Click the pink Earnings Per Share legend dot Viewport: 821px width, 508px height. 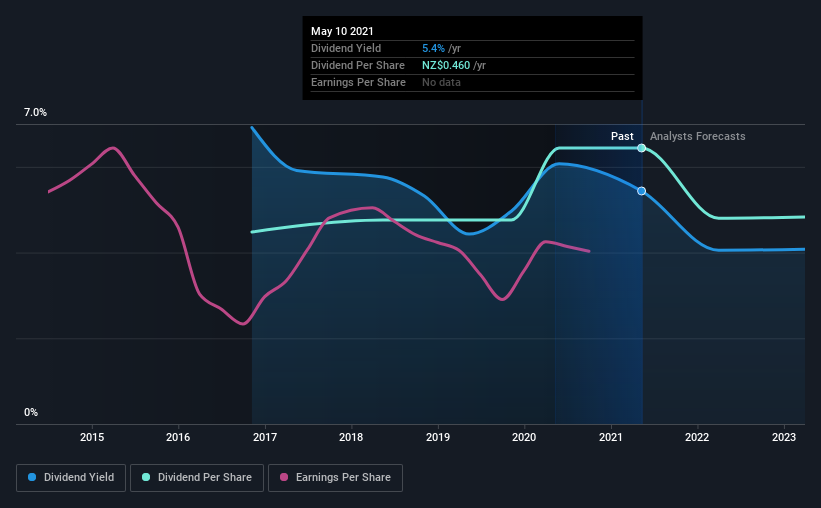click(x=284, y=477)
